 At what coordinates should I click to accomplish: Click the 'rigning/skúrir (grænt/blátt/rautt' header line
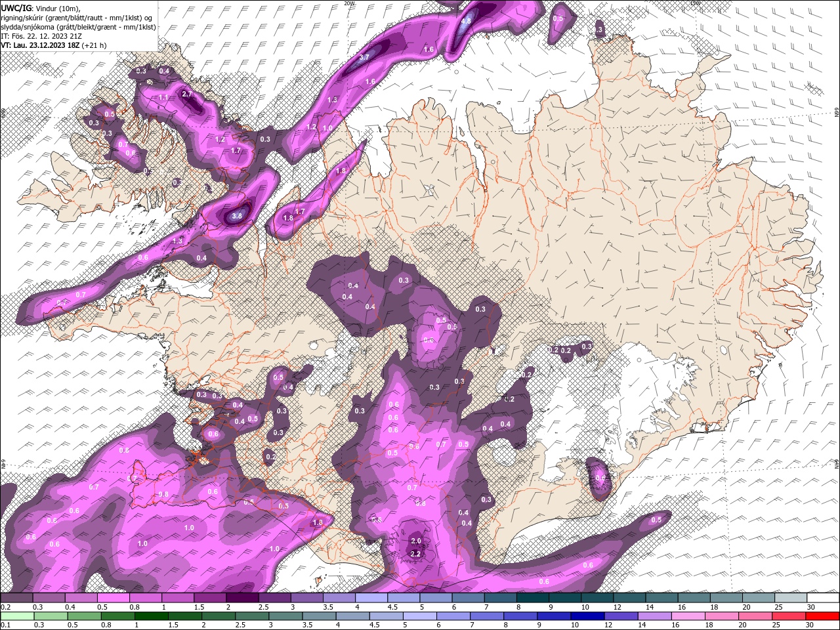[x=76, y=18]
